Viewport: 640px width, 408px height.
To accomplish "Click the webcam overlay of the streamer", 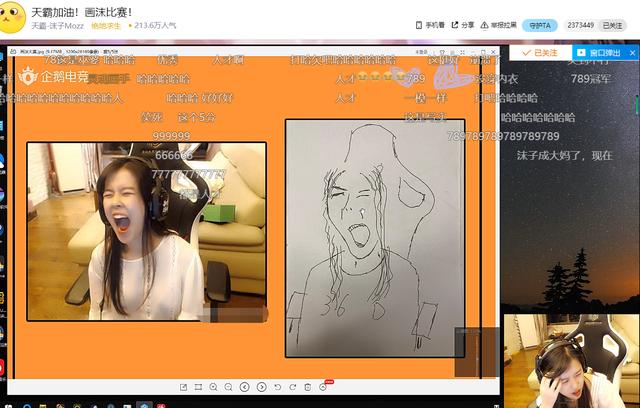I will pos(571,361).
